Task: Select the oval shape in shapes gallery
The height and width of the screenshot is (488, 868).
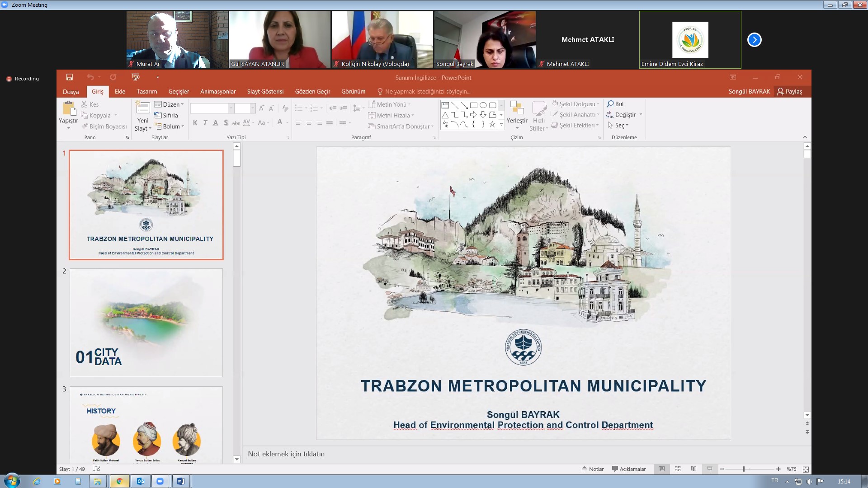Action: coord(483,105)
